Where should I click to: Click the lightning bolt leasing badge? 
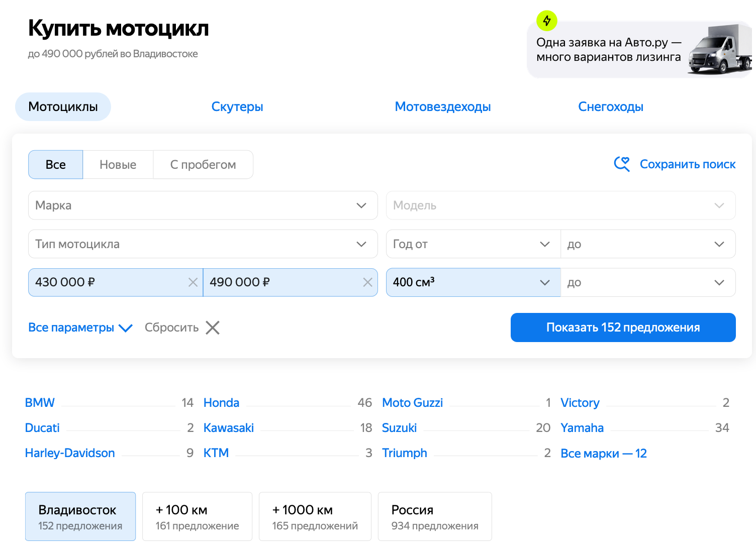click(547, 21)
